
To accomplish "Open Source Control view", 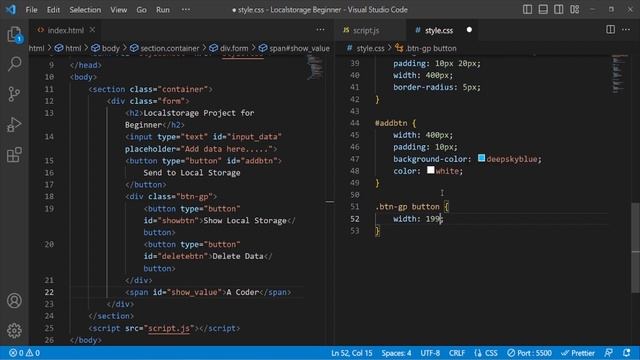I will (x=14, y=94).
